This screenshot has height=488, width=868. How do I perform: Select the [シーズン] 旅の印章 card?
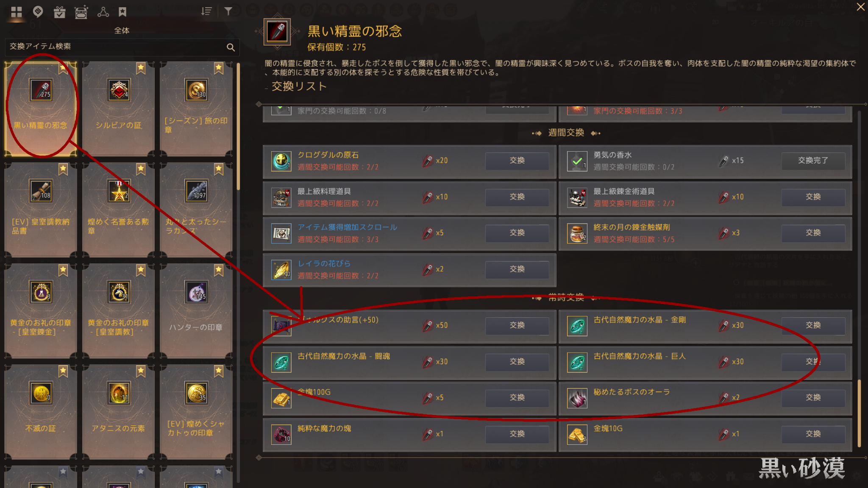pyautogui.click(x=196, y=109)
